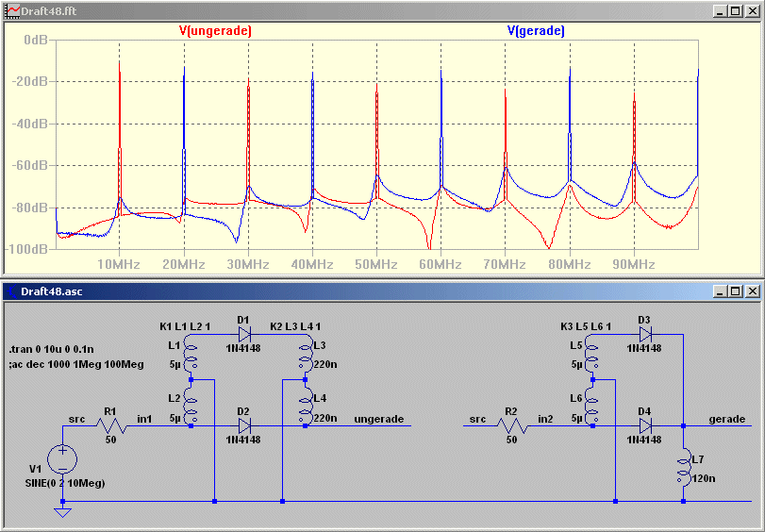Click the 1N4148 label under D3
This screenshot has width=765, height=532.
click(644, 348)
